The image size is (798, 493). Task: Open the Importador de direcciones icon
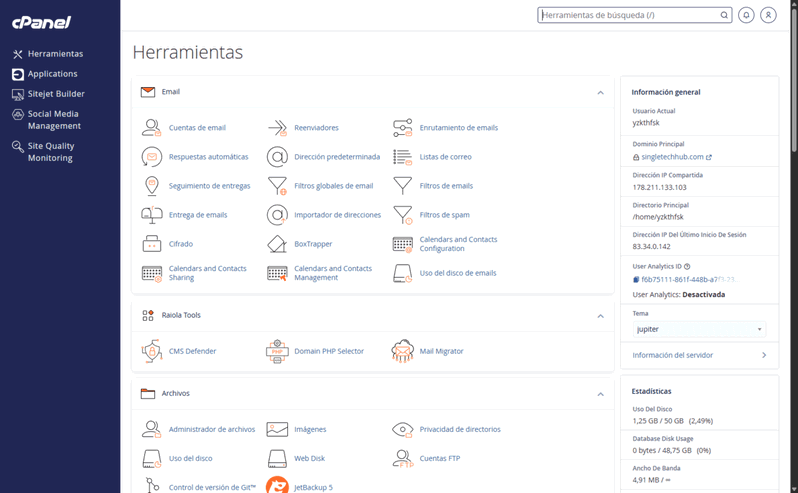pyautogui.click(x=277, y=215)
